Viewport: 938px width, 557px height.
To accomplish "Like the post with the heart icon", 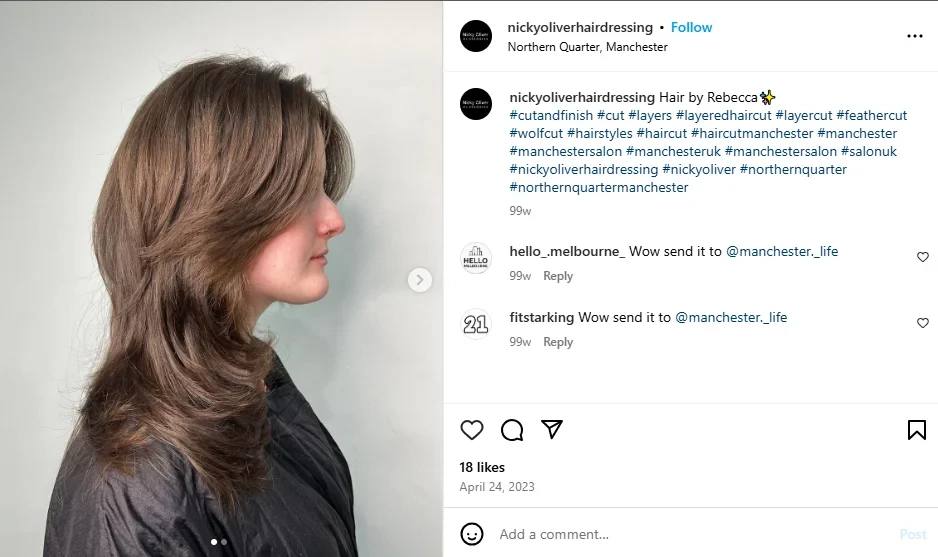I will (472, 430).
